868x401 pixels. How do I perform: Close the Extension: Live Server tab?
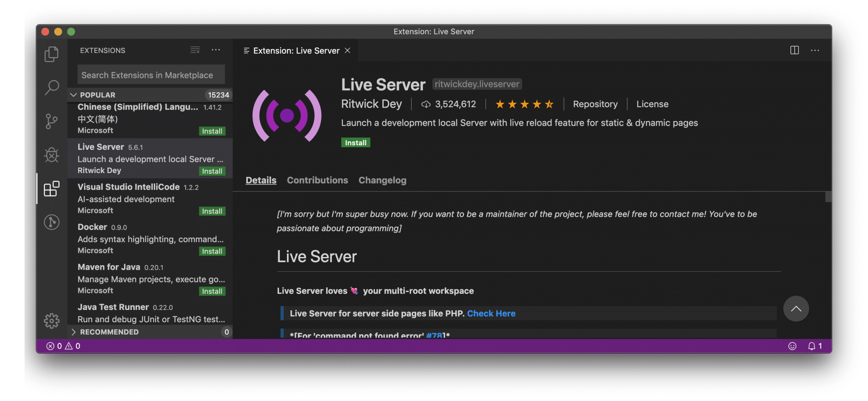348,50
